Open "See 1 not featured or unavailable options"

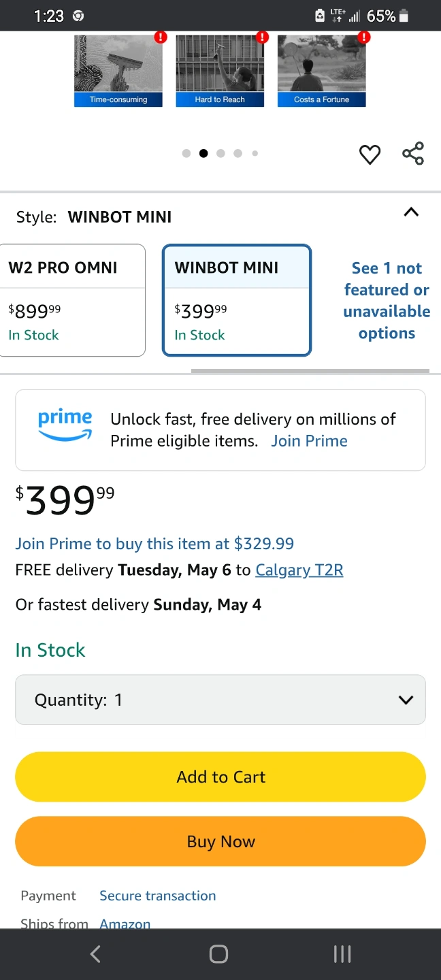[387, 300]
